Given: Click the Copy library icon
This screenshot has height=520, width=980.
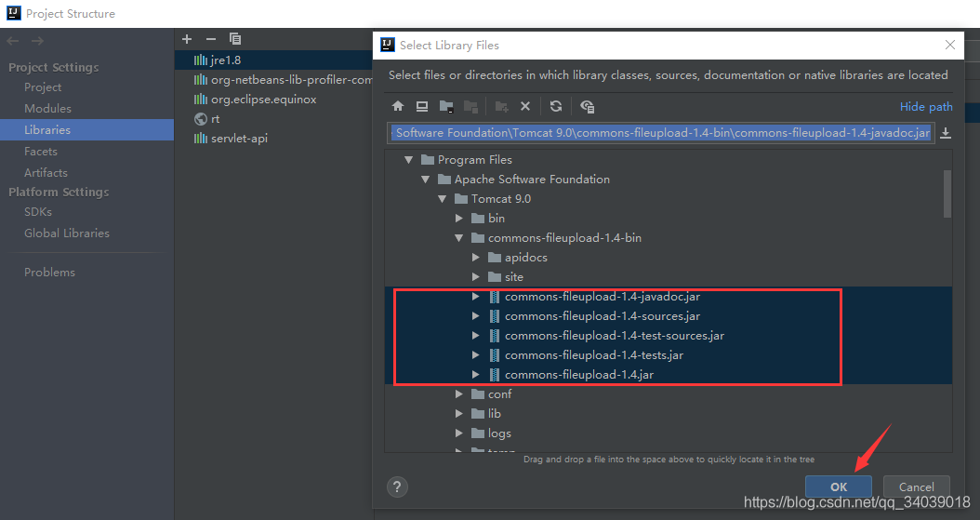Looking at the screenshot, I should click(x=235, y=39).
